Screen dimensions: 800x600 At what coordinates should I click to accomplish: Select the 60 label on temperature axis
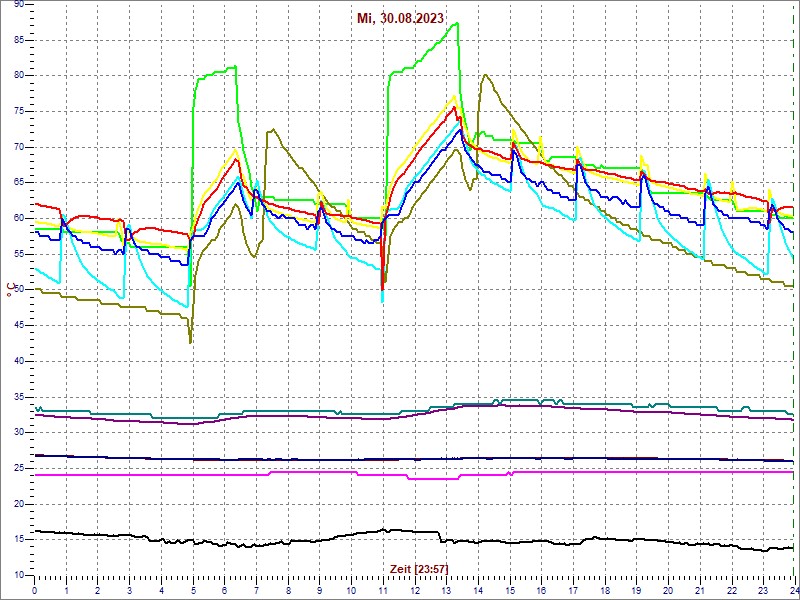click(x=18, y=218)
